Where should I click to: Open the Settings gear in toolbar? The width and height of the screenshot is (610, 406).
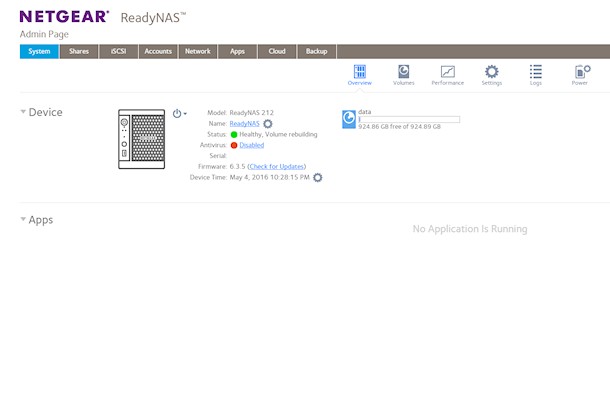click(491, 74)
